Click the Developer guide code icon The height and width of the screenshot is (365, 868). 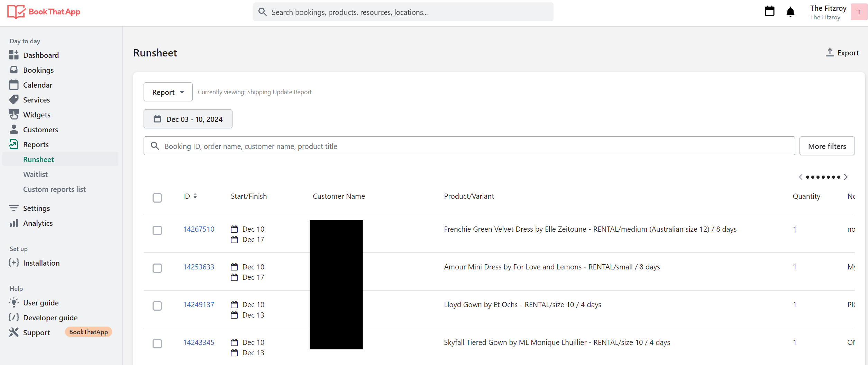point(14,317)
